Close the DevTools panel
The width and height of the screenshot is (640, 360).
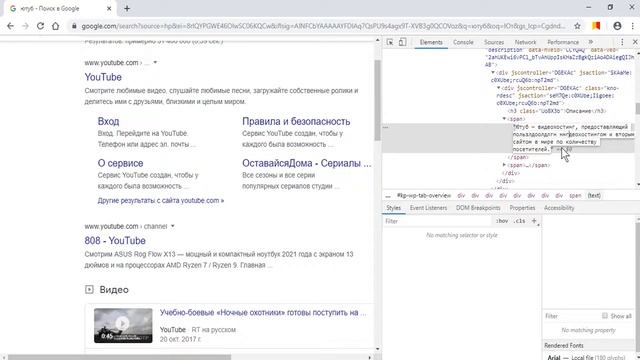coord(635,42)
